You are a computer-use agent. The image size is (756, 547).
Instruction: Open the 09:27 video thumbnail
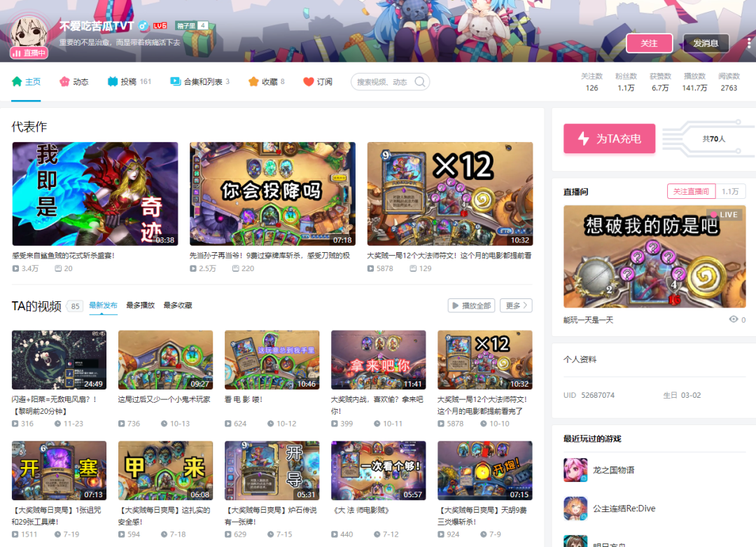click(165, 360)
